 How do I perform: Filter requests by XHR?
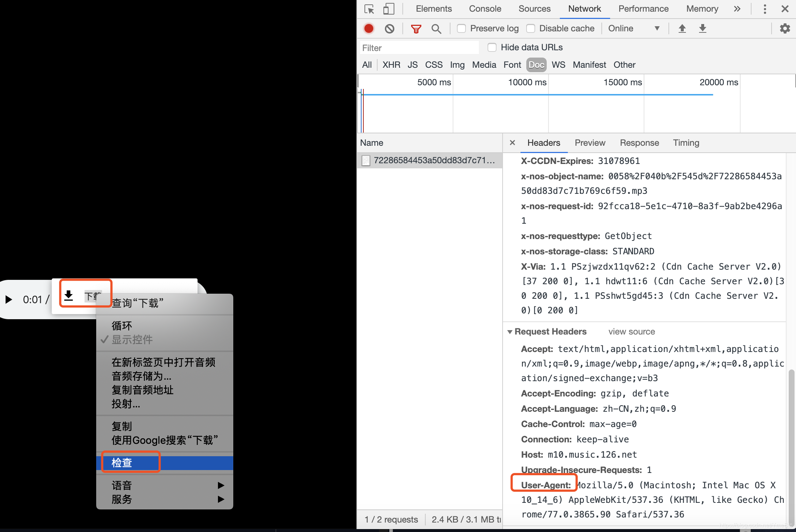(x=391, y=65)
